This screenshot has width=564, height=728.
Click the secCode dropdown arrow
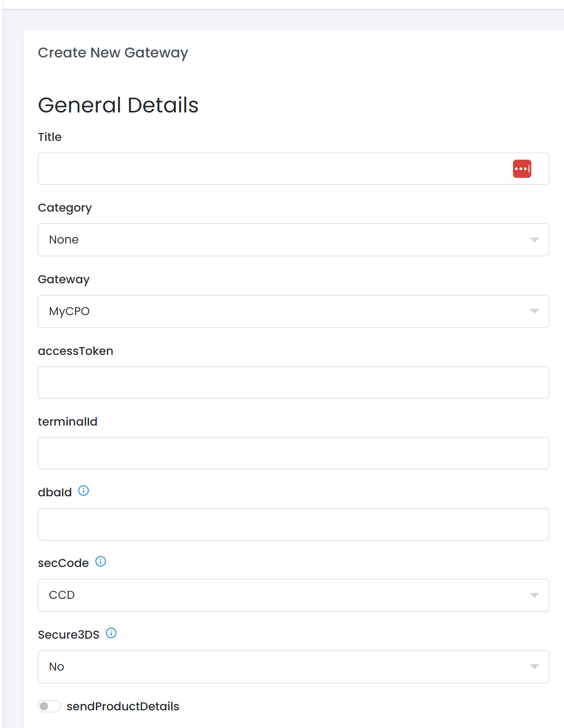(535, 595)
